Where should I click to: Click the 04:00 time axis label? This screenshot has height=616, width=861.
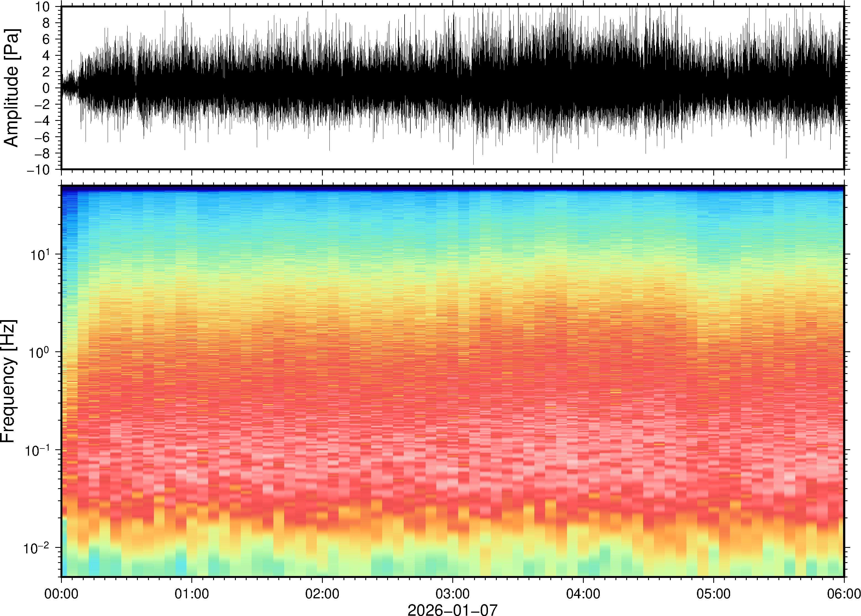[583, 594]
